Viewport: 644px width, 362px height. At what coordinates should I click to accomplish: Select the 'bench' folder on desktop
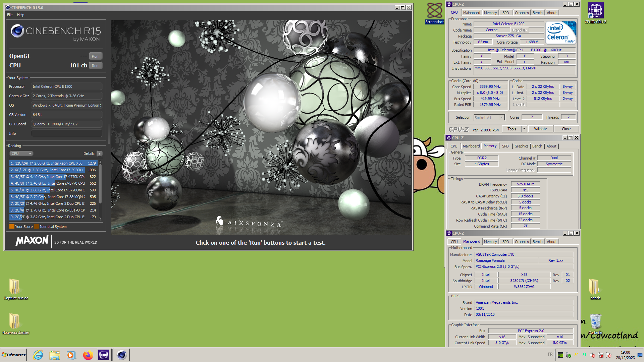tap(595, 289)
